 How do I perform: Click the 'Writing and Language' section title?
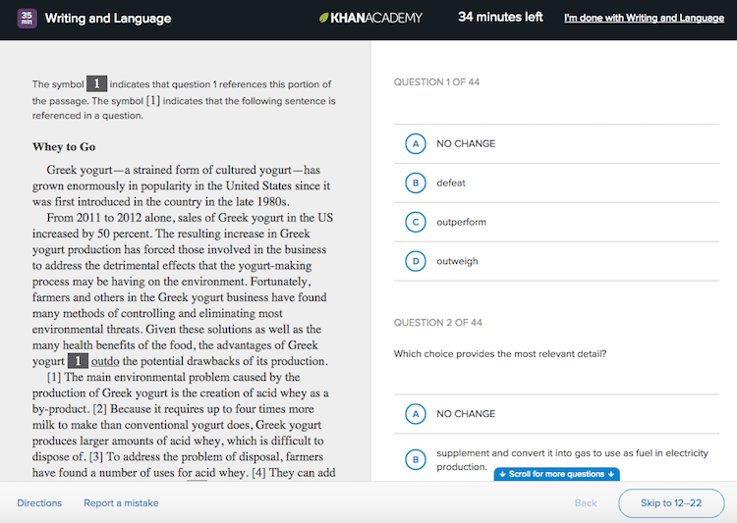[108, 18]
